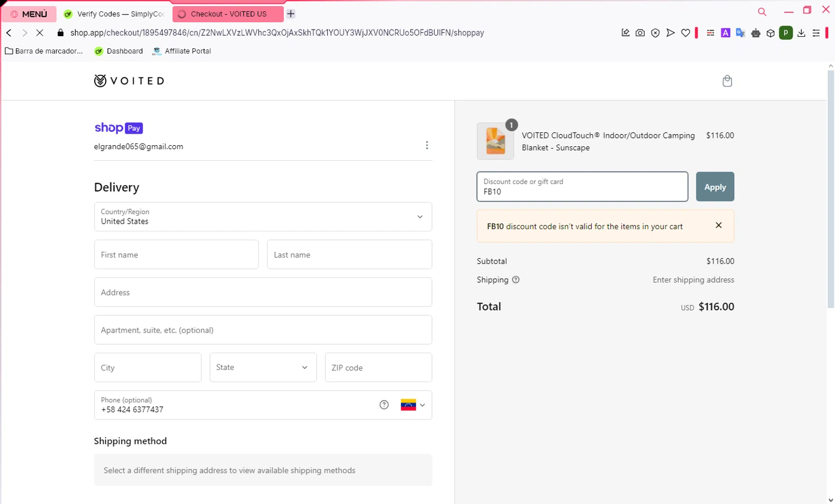Click the Apartment, suite field

coord(263,330)
